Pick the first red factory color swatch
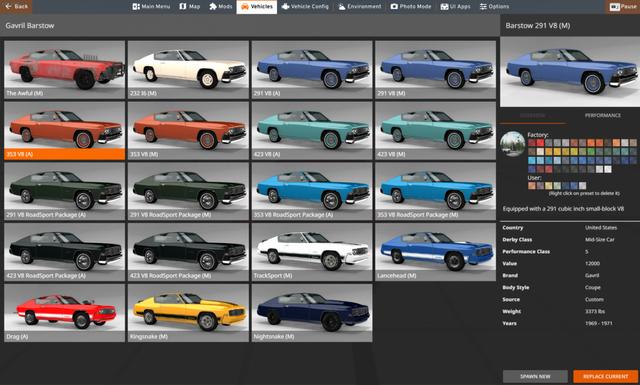 click(531, 142)
